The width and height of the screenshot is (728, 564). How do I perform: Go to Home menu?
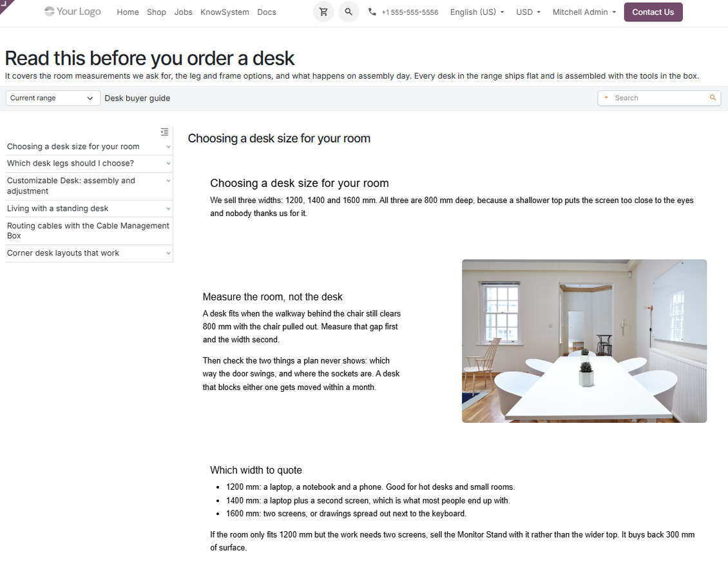128,12
